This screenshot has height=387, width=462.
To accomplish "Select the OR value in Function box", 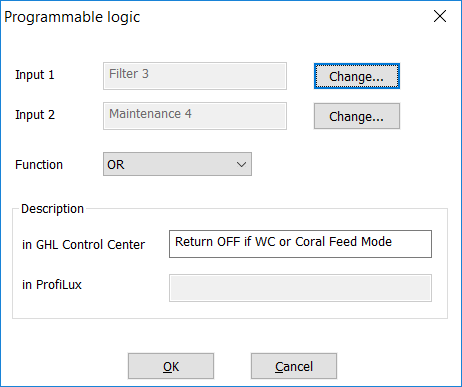I will click(x=116, y=165).
